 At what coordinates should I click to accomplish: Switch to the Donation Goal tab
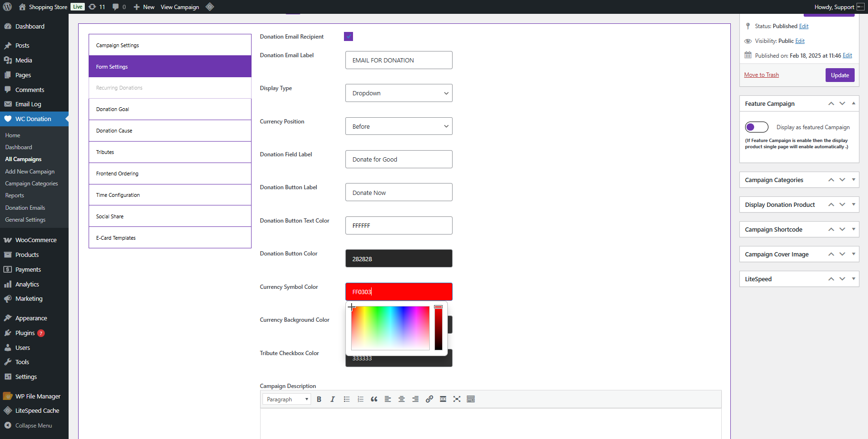(170, 109)
